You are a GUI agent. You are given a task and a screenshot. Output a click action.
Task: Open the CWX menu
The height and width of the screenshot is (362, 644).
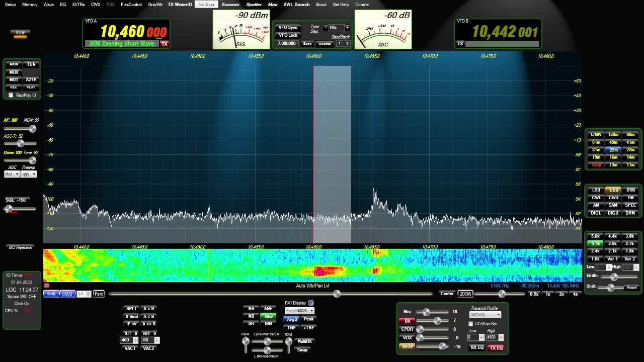click(95, 5)
